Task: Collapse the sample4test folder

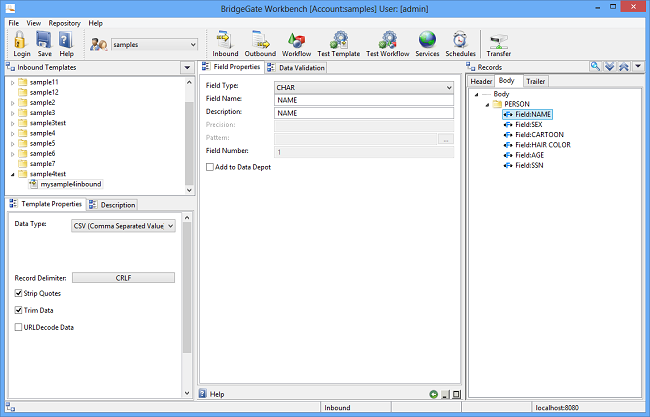Action: click(12, 174)
